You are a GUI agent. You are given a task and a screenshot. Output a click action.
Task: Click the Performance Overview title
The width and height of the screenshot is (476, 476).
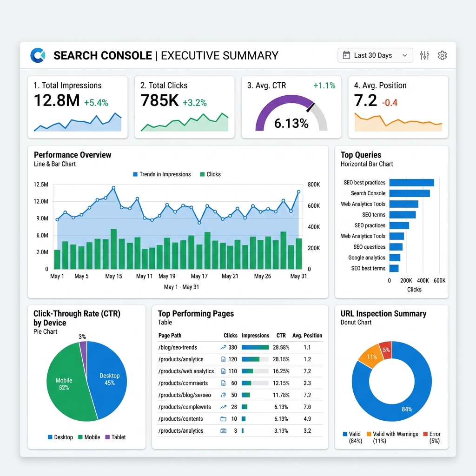coord(73,155)
